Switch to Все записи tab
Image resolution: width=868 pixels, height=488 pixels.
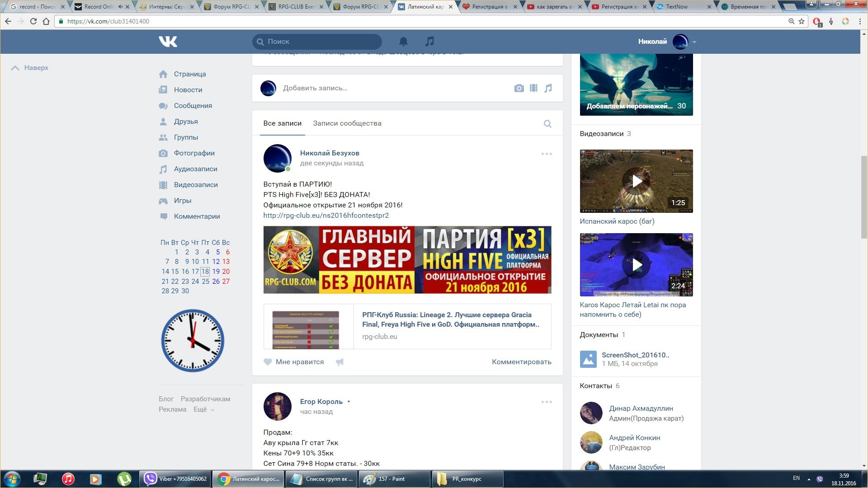click(283, 123)
